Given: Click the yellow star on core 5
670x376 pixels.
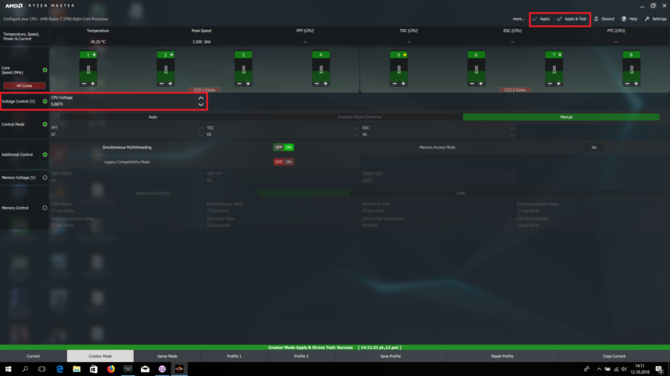Looking at the screenshot, I should coord(404,55).
